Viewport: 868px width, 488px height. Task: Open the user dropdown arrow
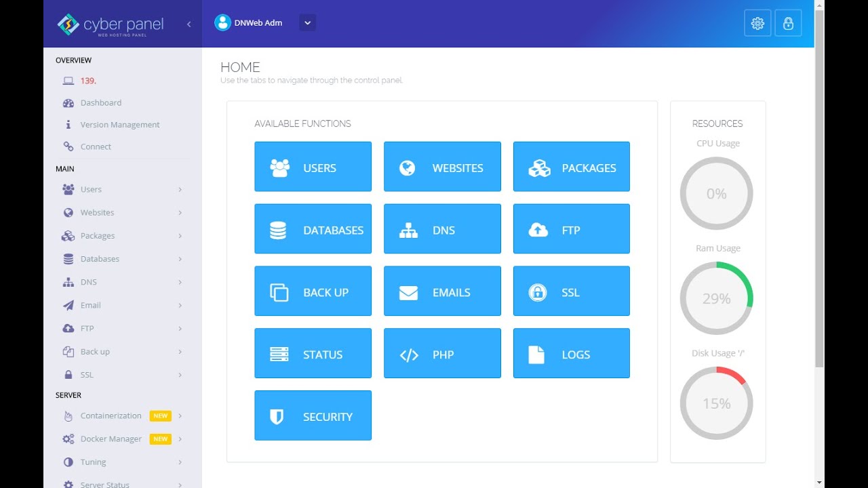(x=307, y=22)
